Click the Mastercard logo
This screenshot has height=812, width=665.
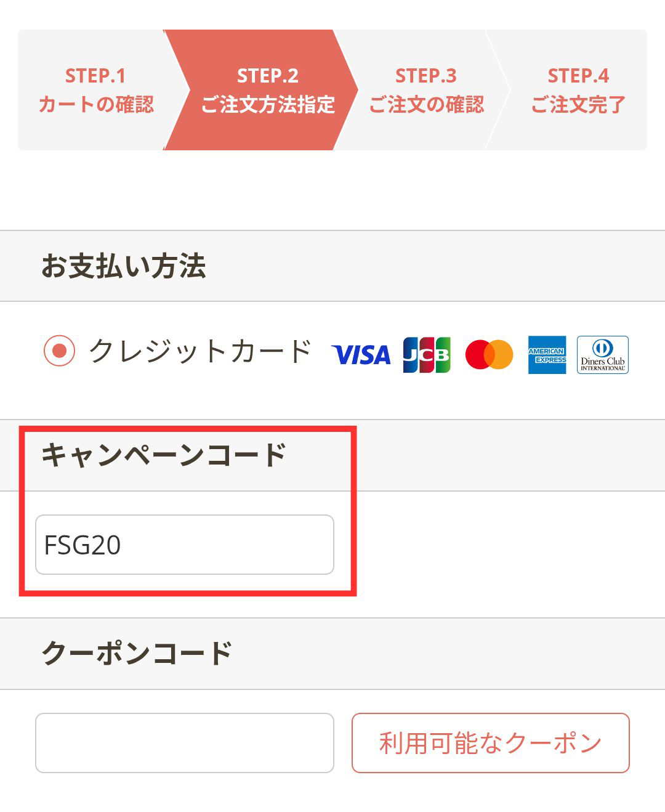[489, 355]
